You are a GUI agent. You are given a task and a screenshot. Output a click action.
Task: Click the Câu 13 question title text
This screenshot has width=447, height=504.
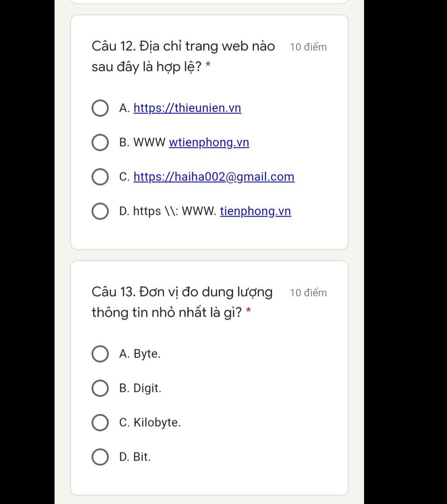pos(182,302)
